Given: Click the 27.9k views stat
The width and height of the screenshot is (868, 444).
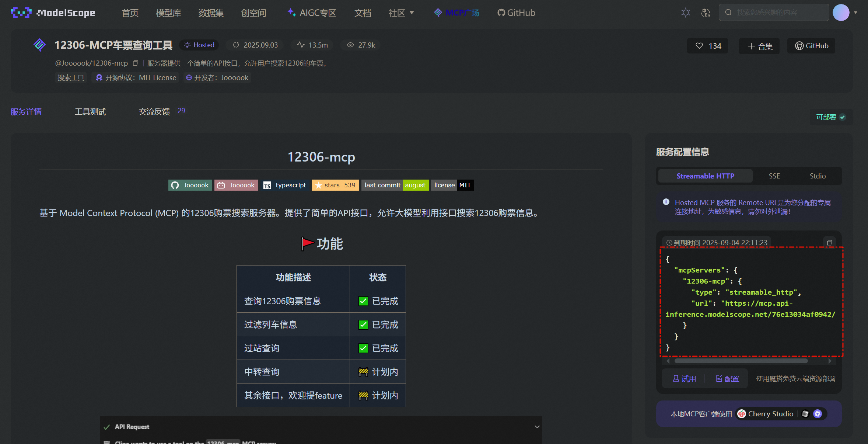Looking at the screenshot, I should (x=361, y=45).
